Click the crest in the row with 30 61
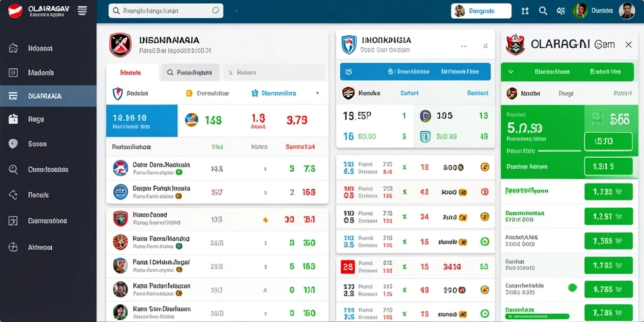Viewport: 644px width, 322px height. coord(120,218)
